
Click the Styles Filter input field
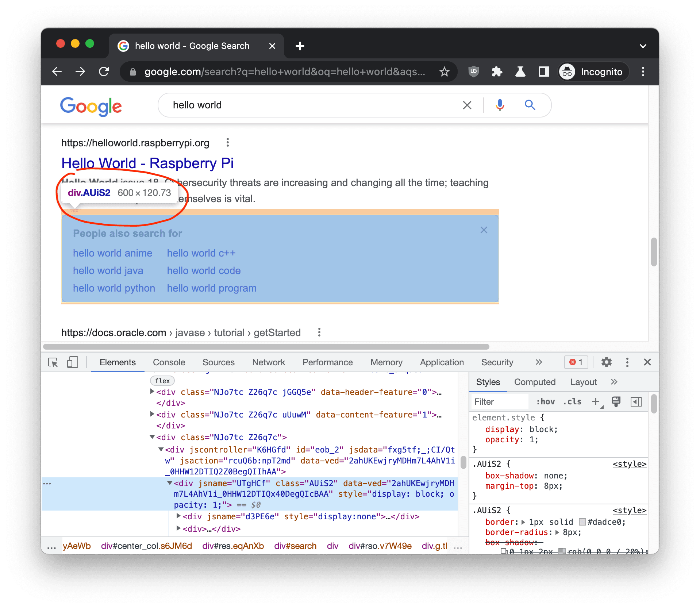tap(499, 402)
